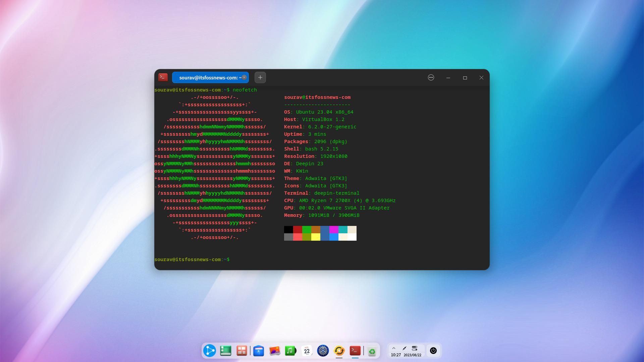This screenshot has height=362, width=644.
Task: Open the Calendar app showing 22
Action: click(307, 351)
